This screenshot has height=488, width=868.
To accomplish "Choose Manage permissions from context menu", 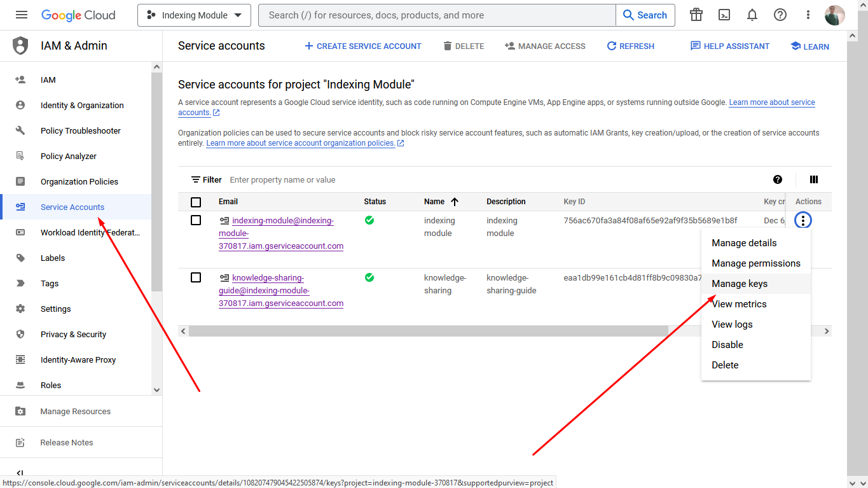I will point(756,263).
